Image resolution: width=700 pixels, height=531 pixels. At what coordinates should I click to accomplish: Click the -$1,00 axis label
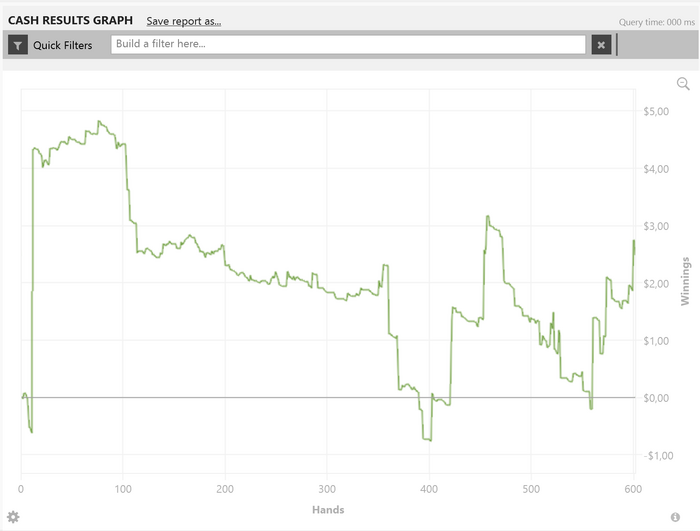pos(658,456)
